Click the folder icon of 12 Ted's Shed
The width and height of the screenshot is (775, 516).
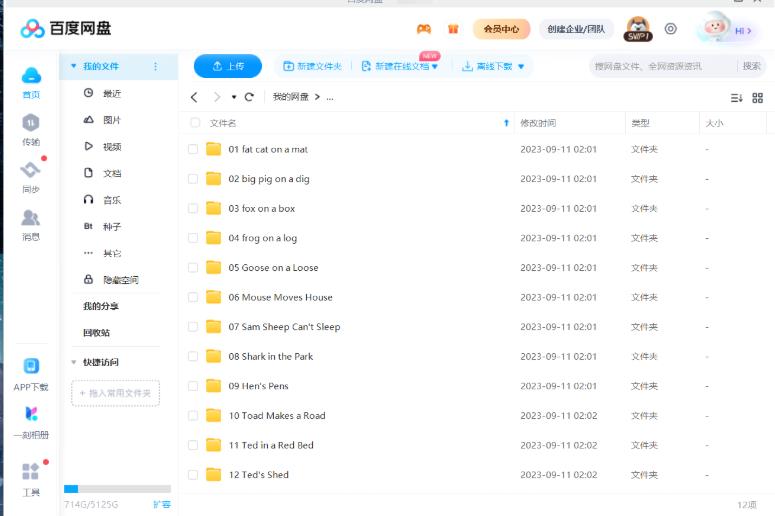pos(214,474)
